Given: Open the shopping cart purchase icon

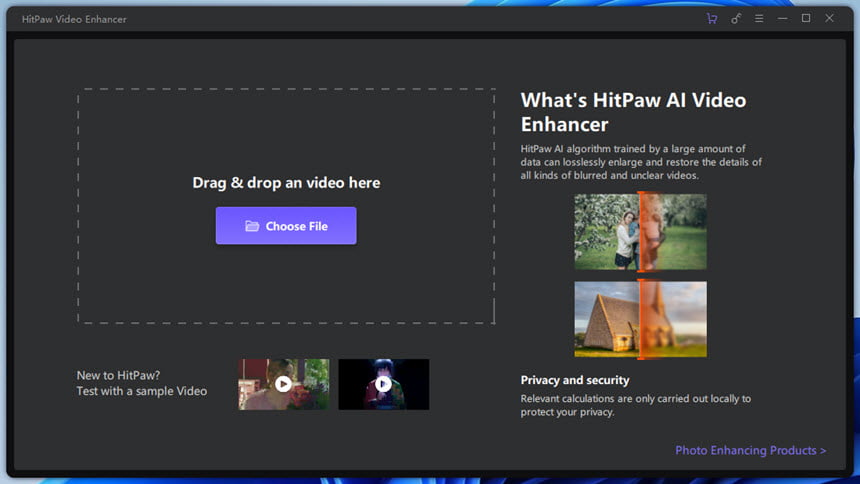Looking at the screenshot, I should [712, 19].
